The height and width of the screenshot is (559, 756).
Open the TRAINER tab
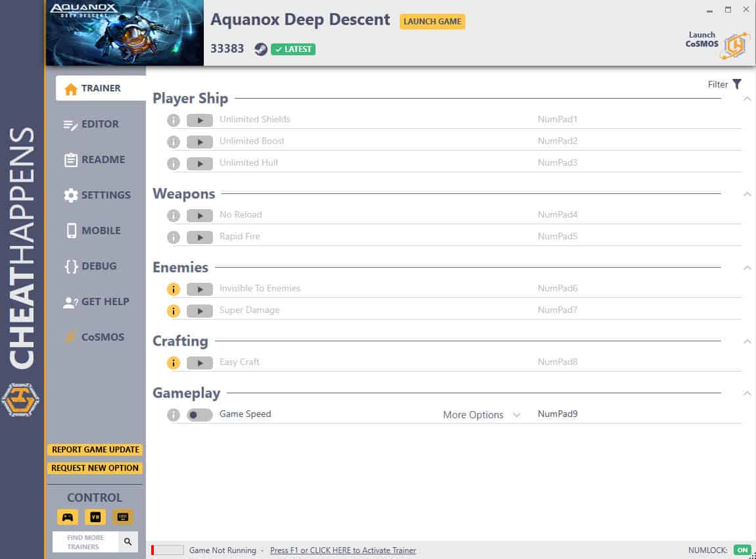click(x=101, y=88)
